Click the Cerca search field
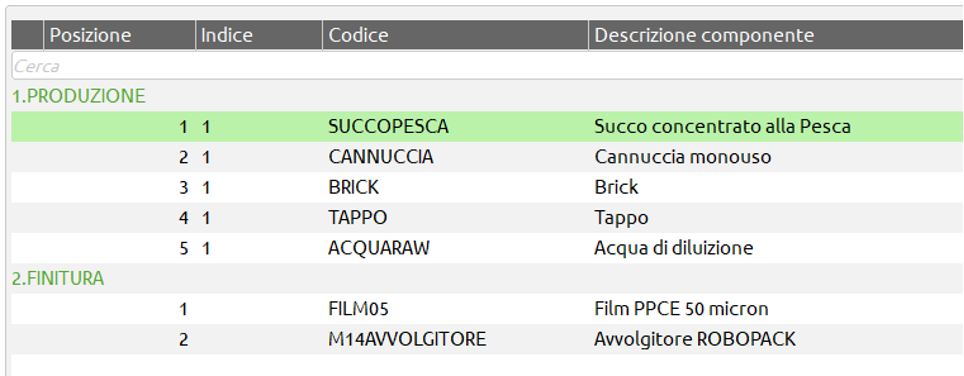This screenshot has width=964, height=376. (x=487, y=66)
